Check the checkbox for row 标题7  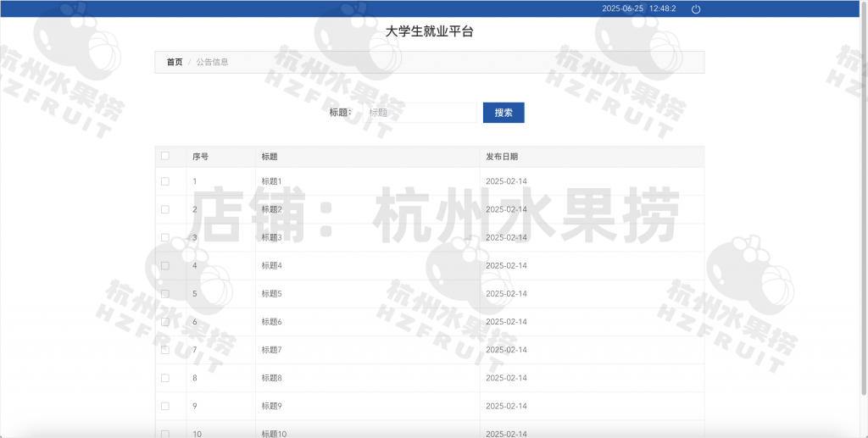pyautogui.click(x=165, y=350)
